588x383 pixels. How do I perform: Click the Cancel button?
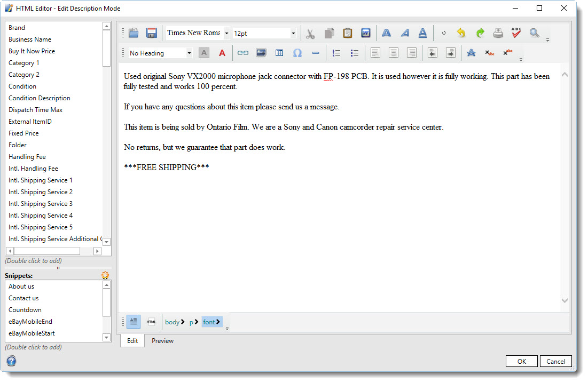(x=556, y=361)
